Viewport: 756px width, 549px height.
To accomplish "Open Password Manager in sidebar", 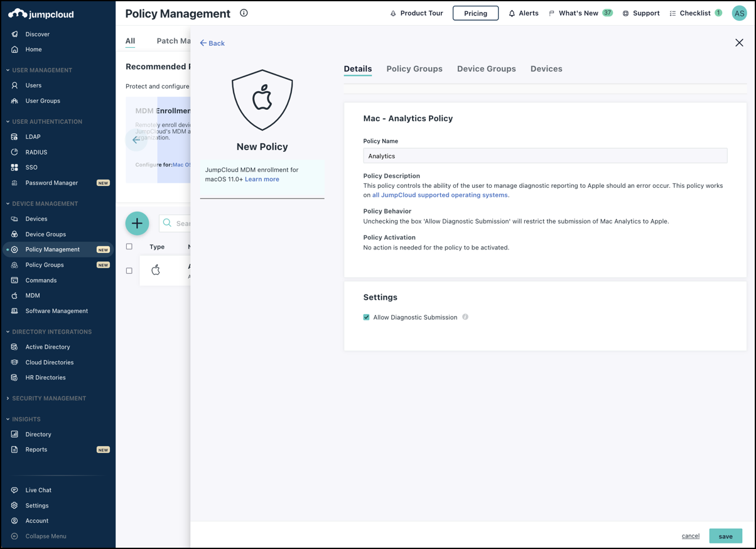I will (x=51, y=183).
